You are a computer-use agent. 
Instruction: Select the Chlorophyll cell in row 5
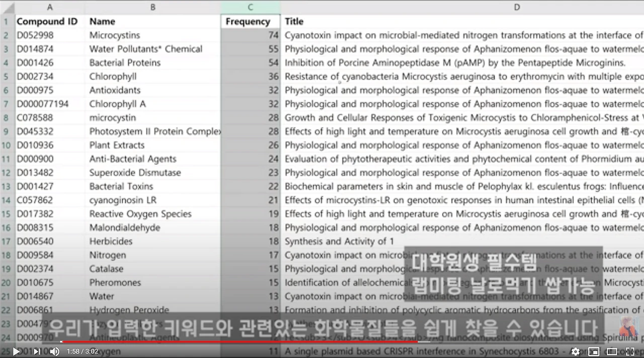[153, 77]
